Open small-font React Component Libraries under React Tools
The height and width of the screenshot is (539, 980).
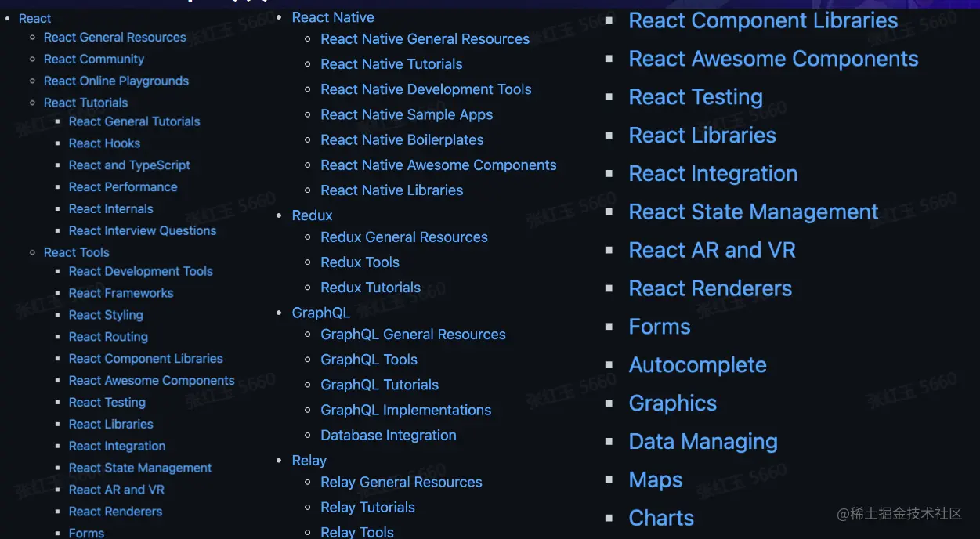pyautogui.click(x=146, y=359)
